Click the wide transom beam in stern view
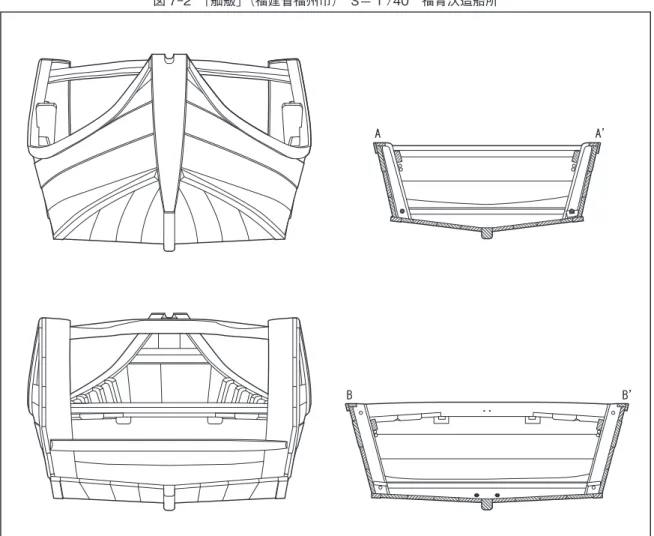 pos(169,445)
